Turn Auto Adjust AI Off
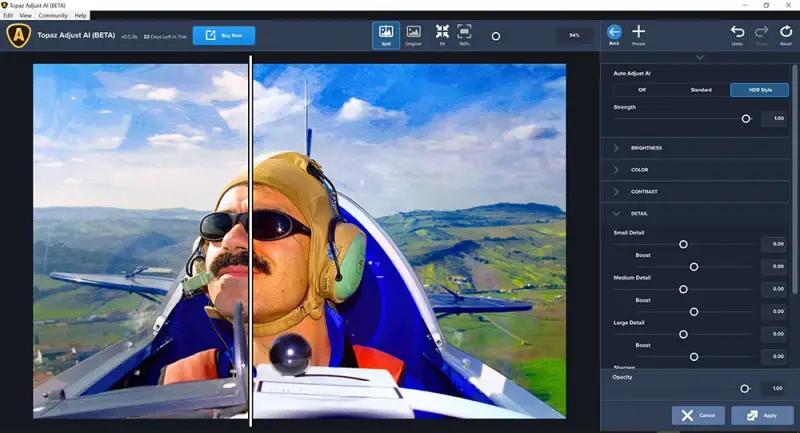 [x=642, y=90]
